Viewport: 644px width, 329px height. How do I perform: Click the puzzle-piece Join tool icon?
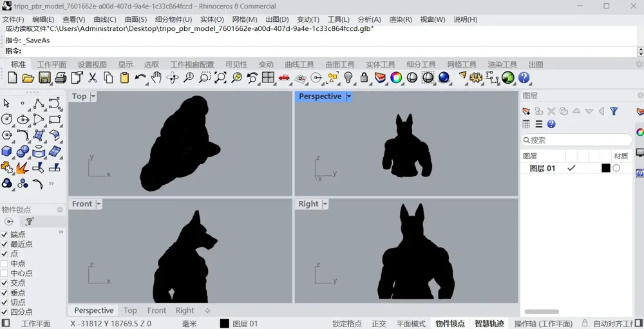coord(6,167)
